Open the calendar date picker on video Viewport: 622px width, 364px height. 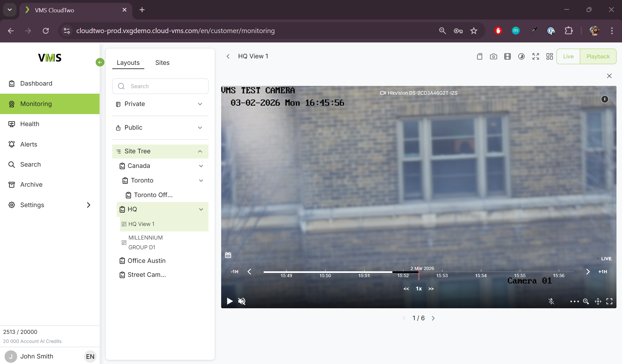click(228, 255)
